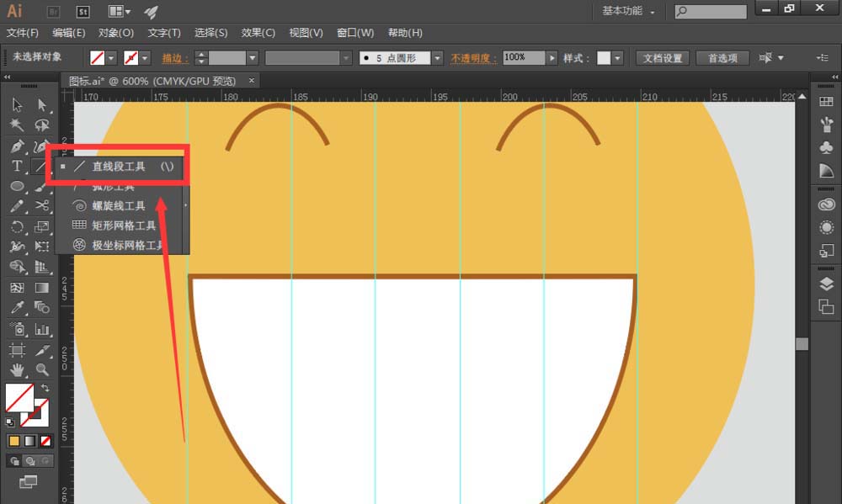Select the Mesh tool
The height and width of the screenshot is (504, 842).
(x=17, y=288)
